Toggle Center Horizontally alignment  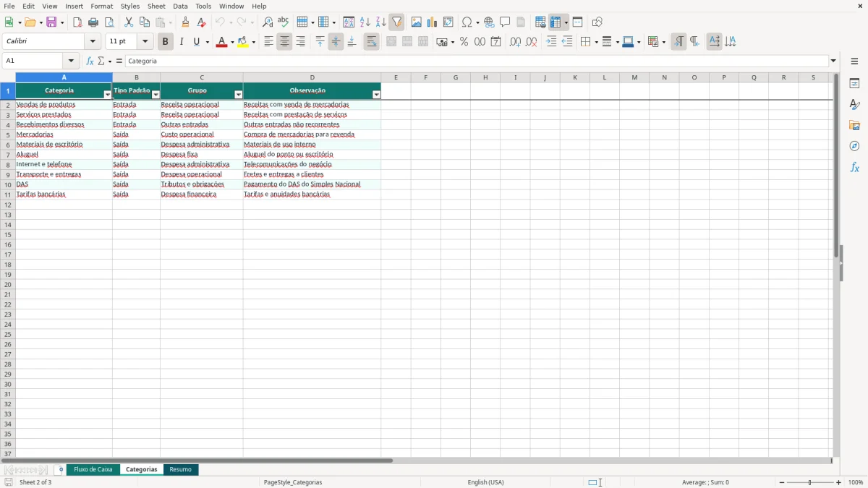(x=284, y=42)
